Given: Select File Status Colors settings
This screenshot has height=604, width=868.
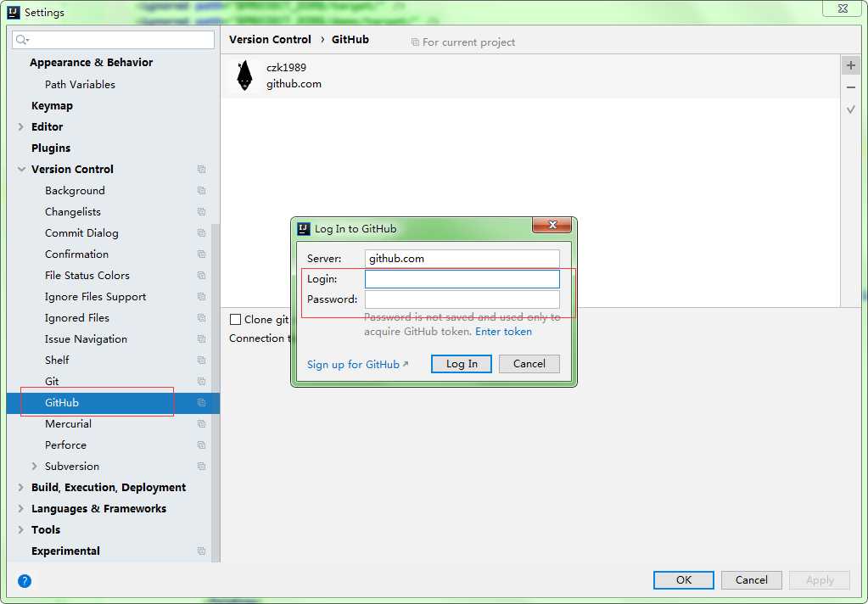Looking at the screenshot, I should 87,276.
